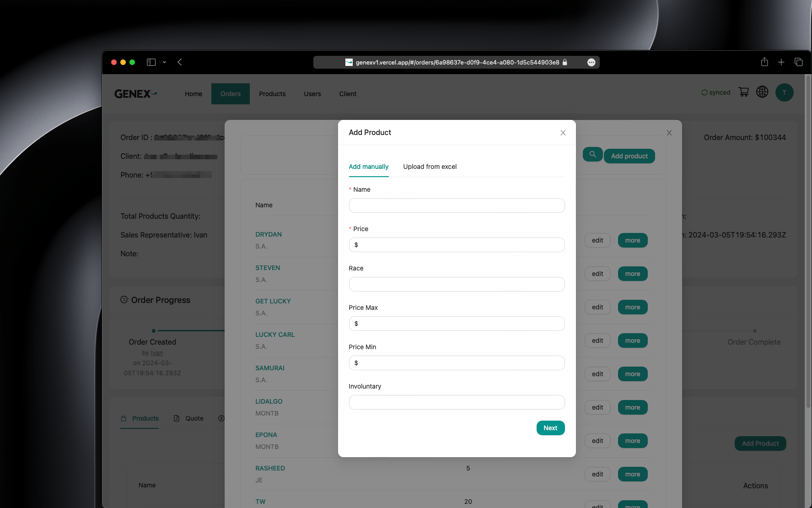Image resolution: width=812 pixels, height=508 pixels.
Task: Switch to Upload from excel tab
Action: click(x=430, y=167)
